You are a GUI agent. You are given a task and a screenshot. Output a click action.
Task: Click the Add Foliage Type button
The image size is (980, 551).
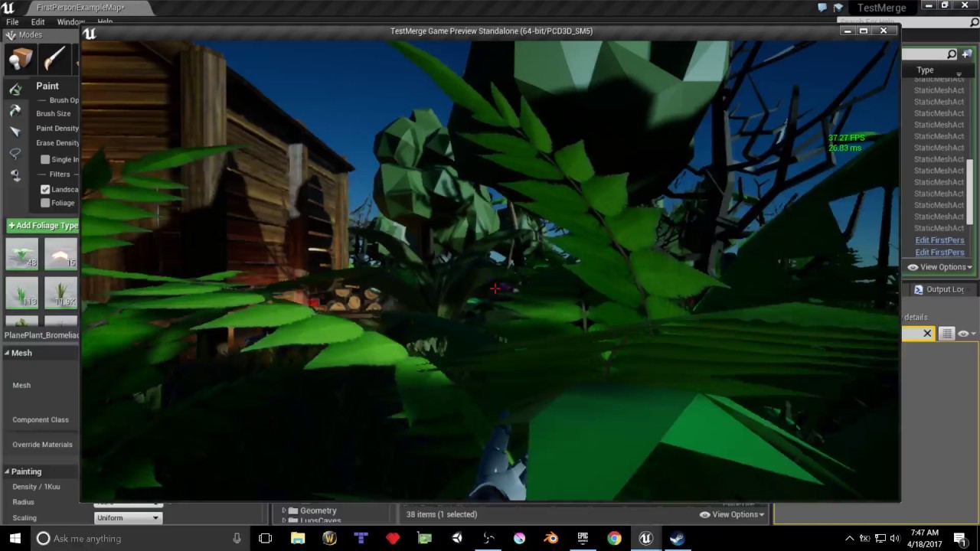coord(43,226)
